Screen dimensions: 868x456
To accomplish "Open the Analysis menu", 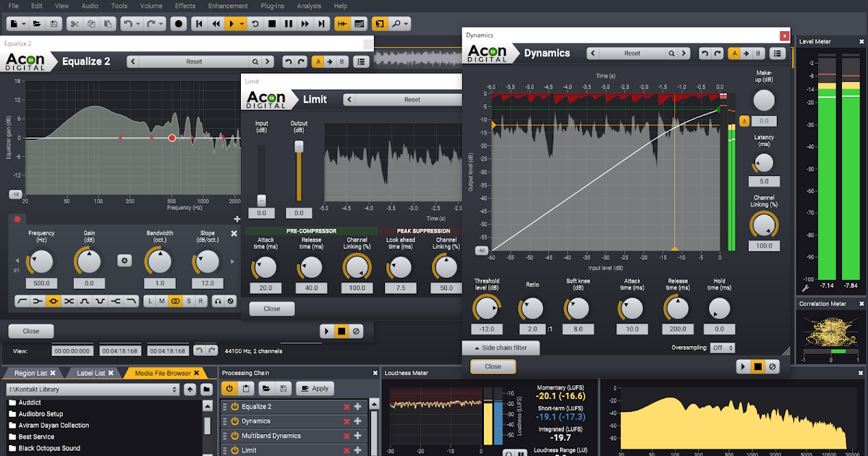I will coord(309,6).
